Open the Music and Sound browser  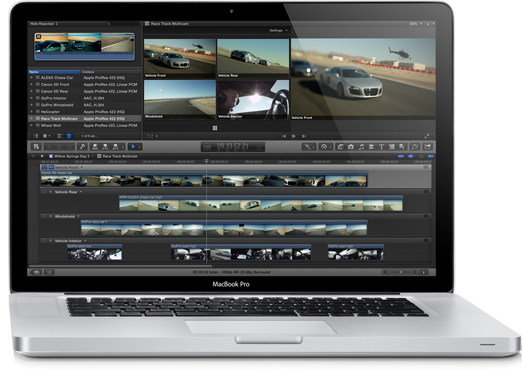point(361,147)
